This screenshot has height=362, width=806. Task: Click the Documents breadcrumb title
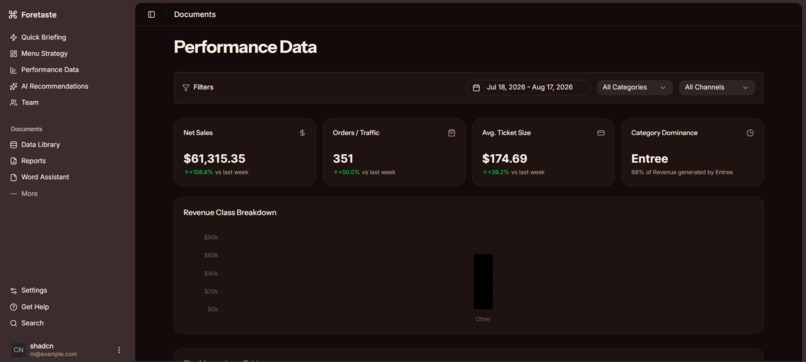click(195, 14)
